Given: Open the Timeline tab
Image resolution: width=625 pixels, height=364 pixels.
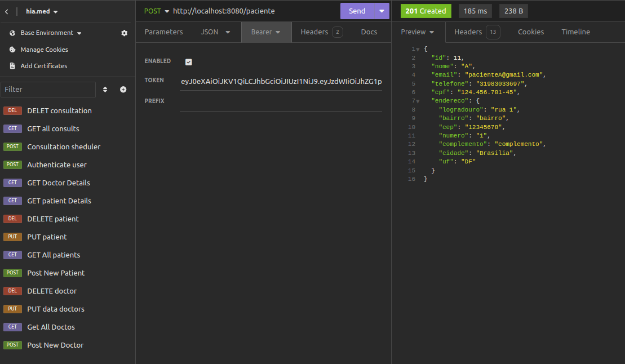Looking at the screenshot, I should [575, 32].
